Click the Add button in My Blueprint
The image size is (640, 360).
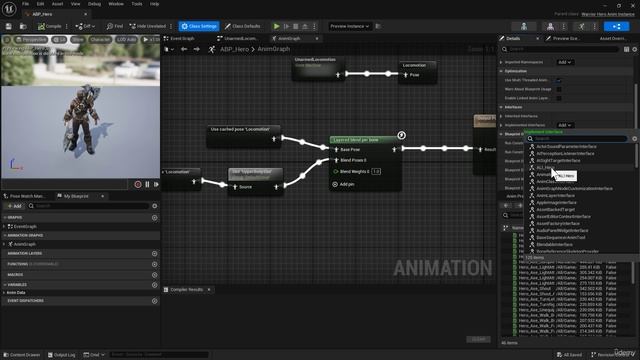(x=15, y=206)
